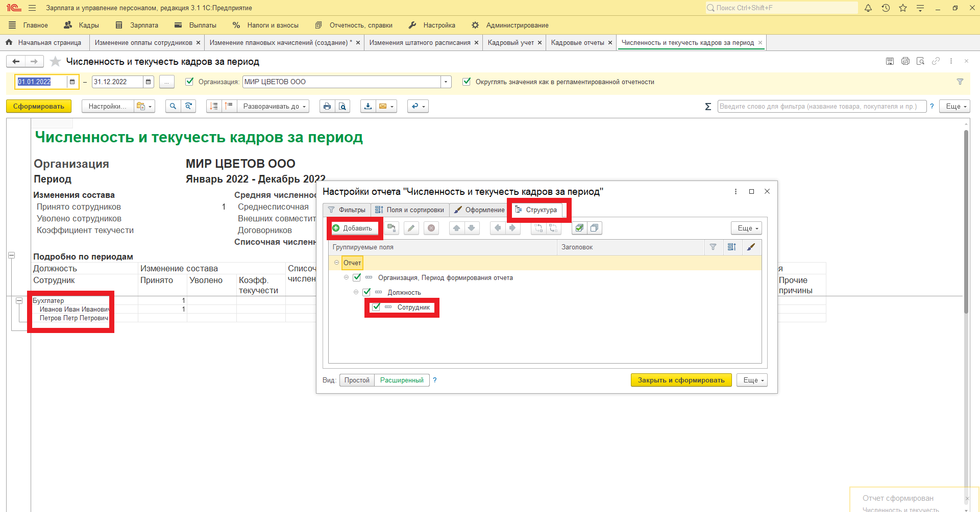Click the find magnifier icon in toolbar

(173, 106)
